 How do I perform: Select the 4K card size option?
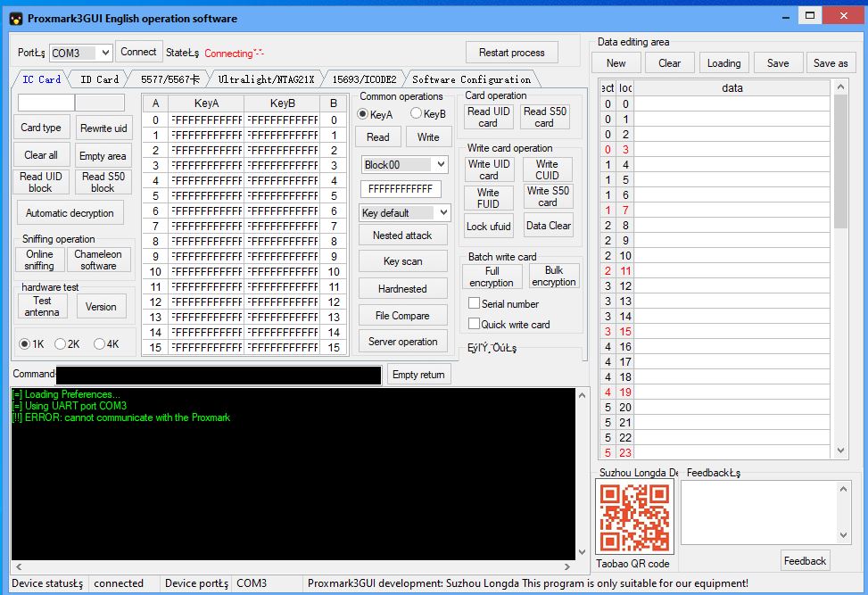pos(99,343)
